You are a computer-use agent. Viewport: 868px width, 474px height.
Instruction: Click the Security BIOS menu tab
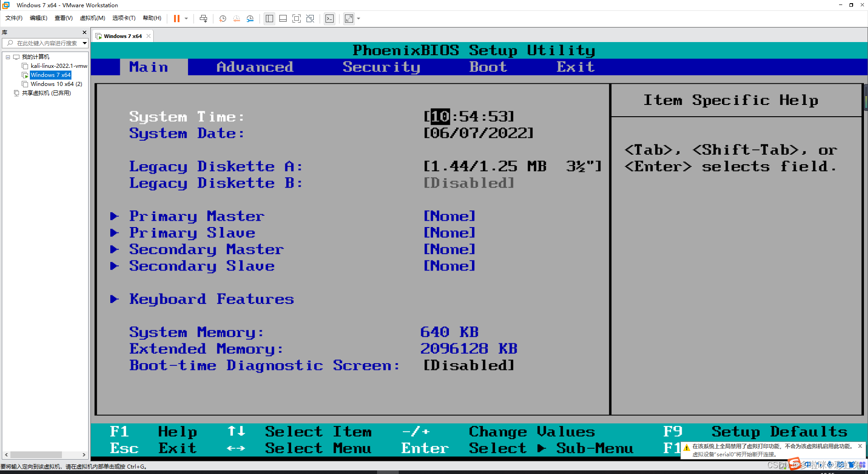pos(382,67)
